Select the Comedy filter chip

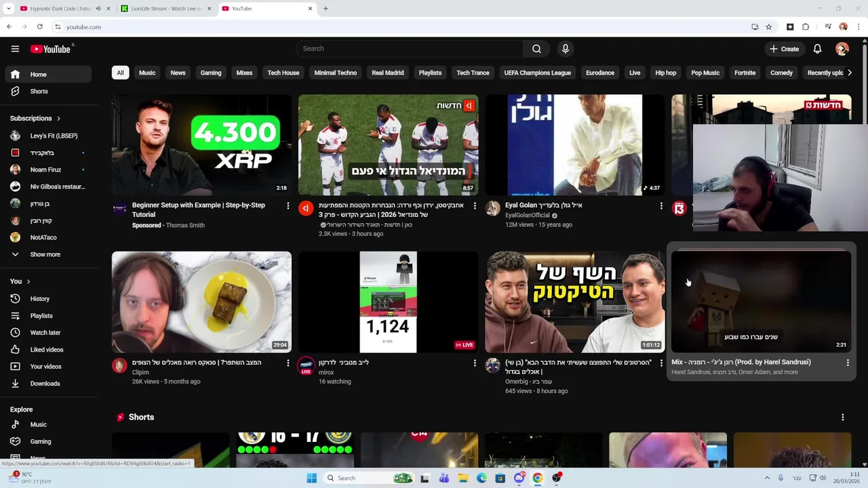coord(782,73)
